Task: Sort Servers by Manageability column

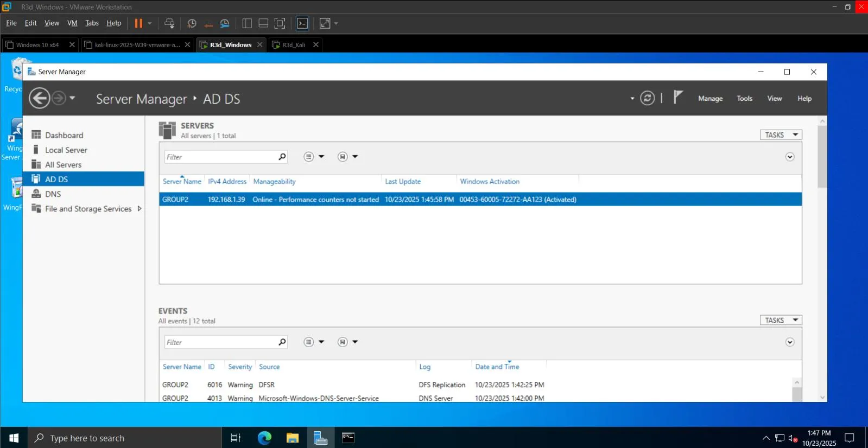Action: click(274, 182)
